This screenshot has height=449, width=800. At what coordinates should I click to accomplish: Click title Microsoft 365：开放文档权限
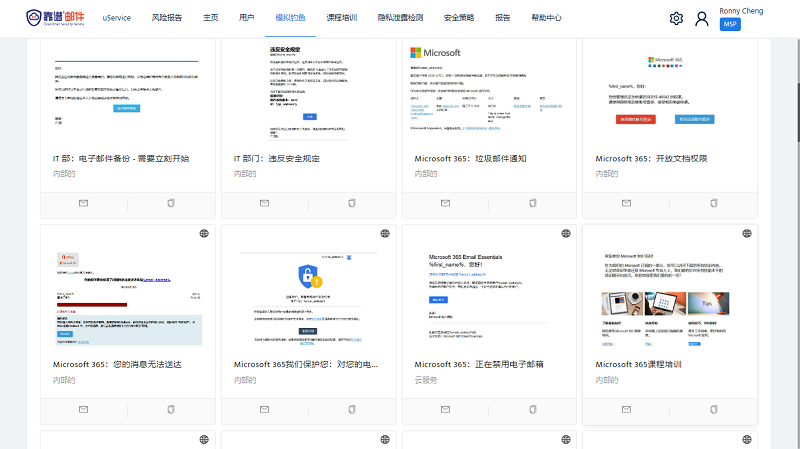coord(652,159)
